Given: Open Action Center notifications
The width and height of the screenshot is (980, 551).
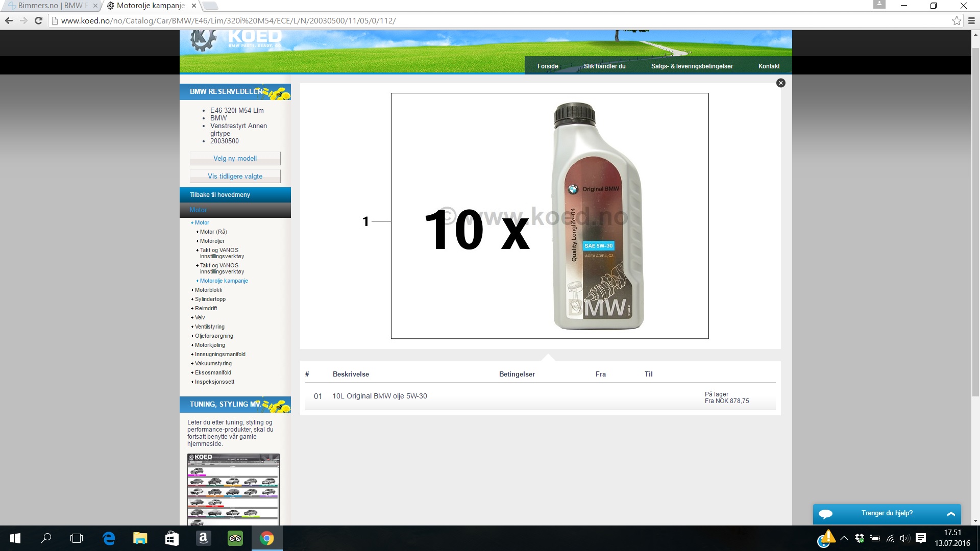Looking at the screenshot, I should tap(921, 538).
